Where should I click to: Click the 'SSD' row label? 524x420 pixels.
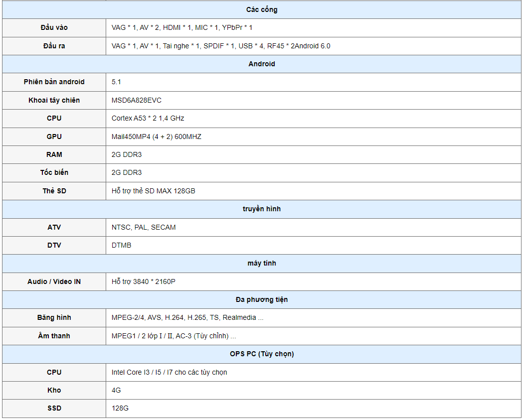(x=54, y=408)
